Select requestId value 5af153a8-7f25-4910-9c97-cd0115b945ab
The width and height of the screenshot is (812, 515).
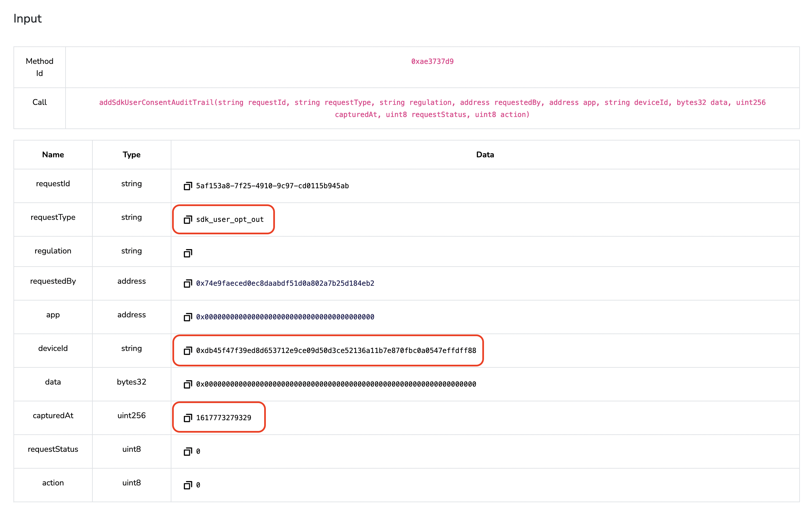(x=273, y=186)
